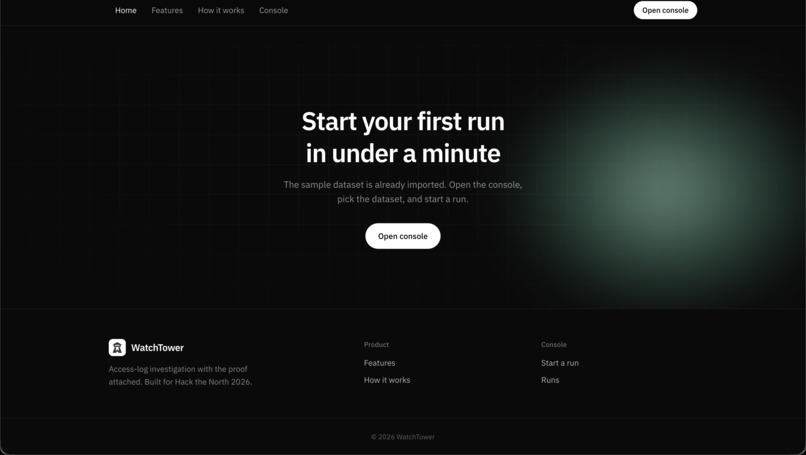Click the footer 'Console' column heading
The image size is (806, 455).
(x=554, y=344)
